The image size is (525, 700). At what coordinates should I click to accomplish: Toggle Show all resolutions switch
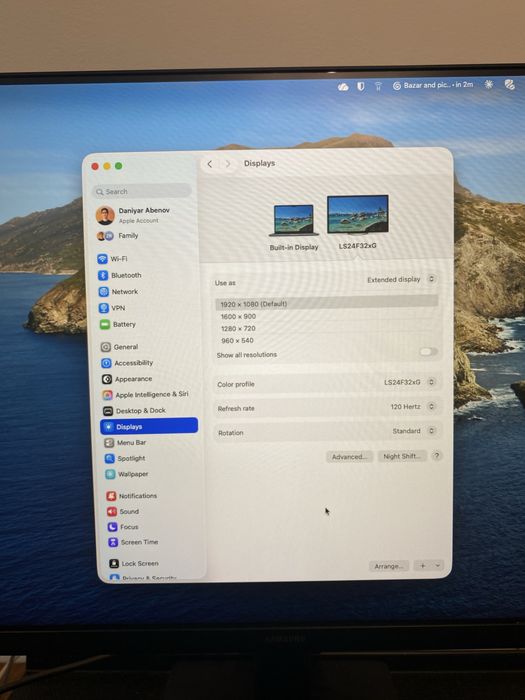pos(428,352)
